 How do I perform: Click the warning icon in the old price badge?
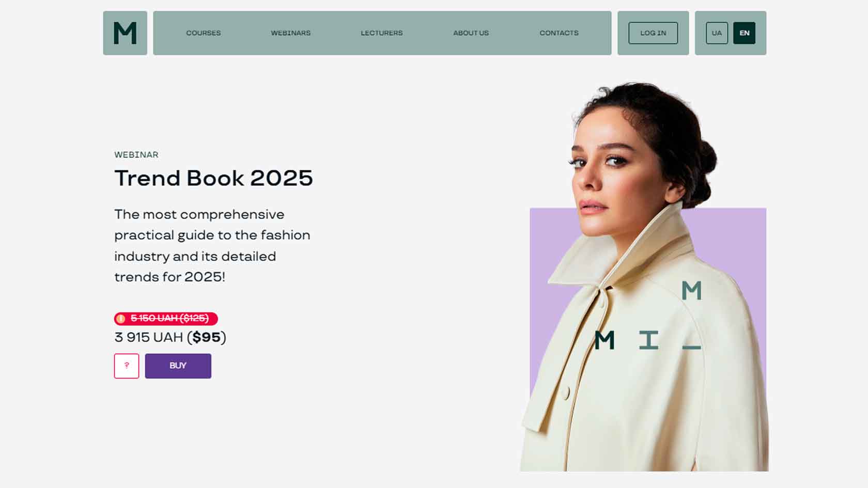pos(121,319)
